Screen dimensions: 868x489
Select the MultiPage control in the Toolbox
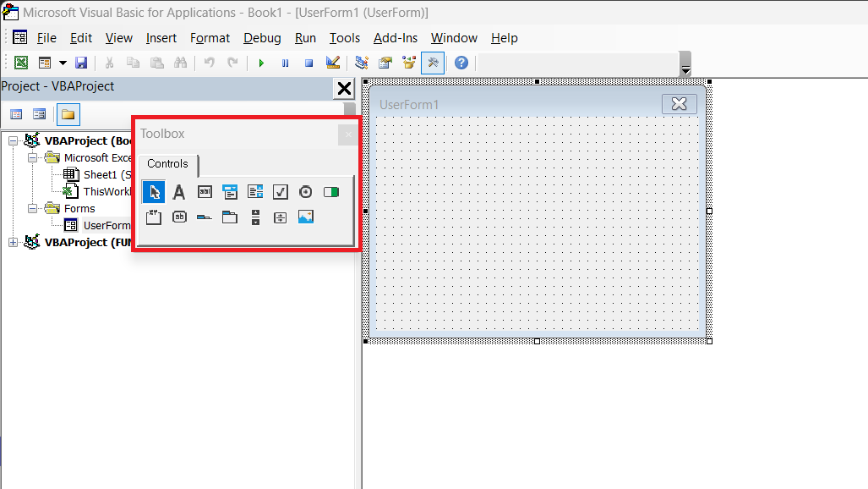pyautogui.click(x=230, y=217)
